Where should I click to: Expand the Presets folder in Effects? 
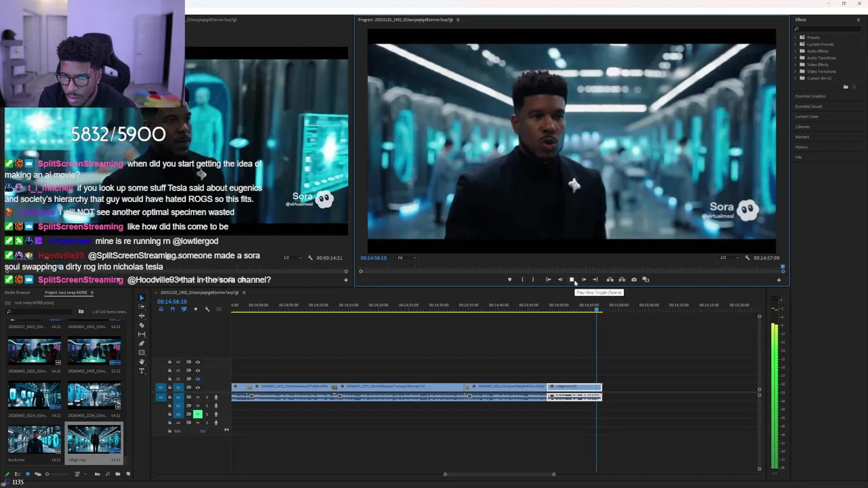pyautogui.click(x=797, y=37)
